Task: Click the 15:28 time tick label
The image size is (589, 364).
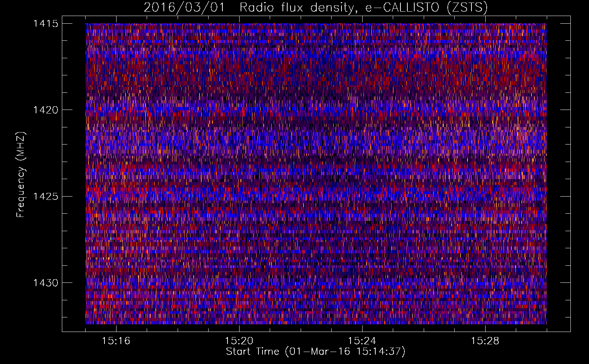Action: [x=485, y=341]
